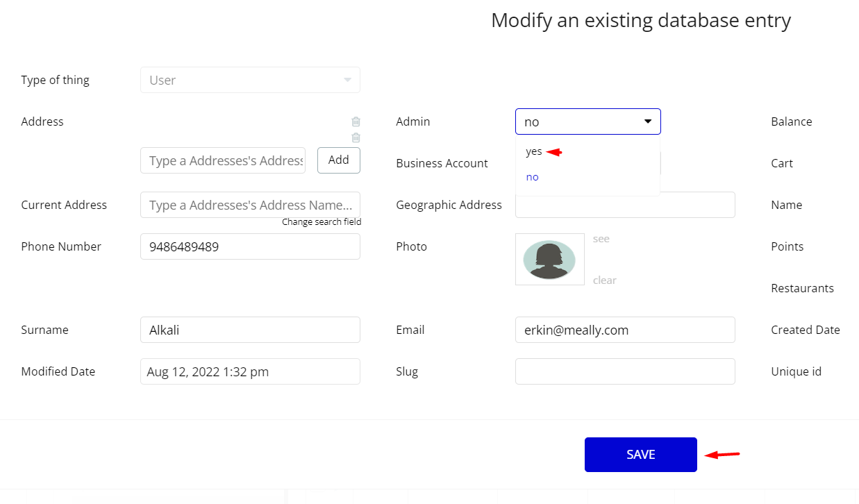Viewport: 859px width, 504px height.
Task: Click the lower trash icon beside Address
Action: [356, 137]
